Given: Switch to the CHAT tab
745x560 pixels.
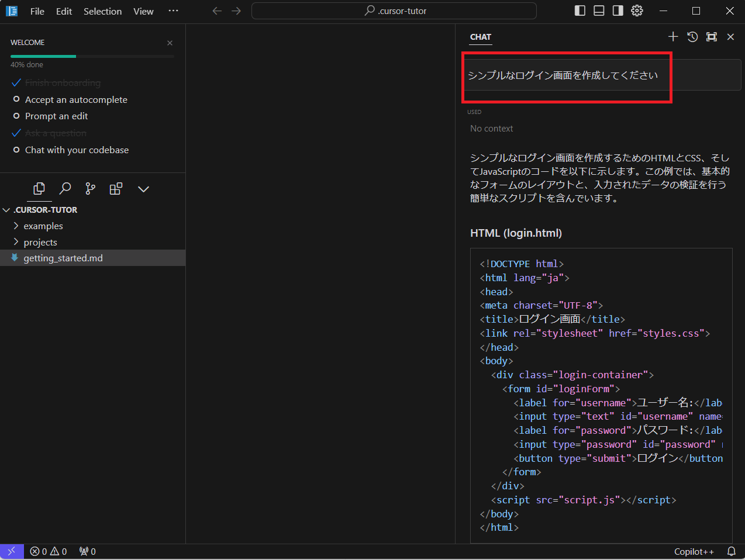Looking at the screenshot, I should point(480,37).
